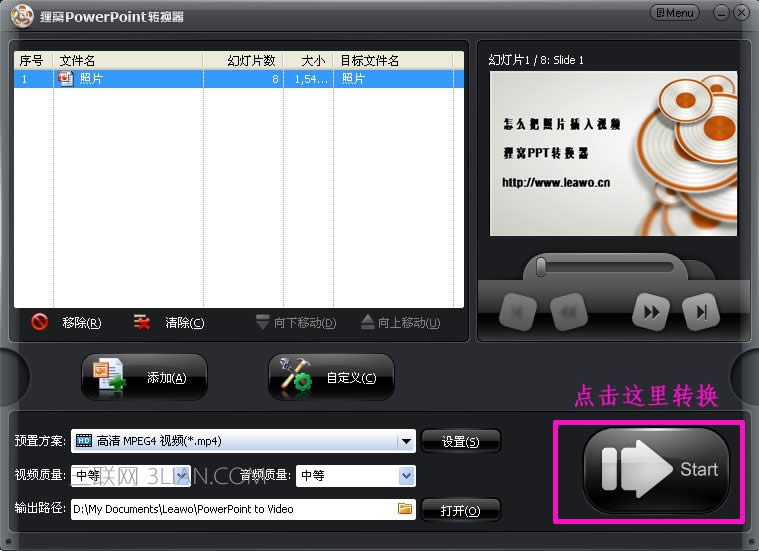
Task: Click the preview slider handle
Action: pyautogui.click(x=541, y=266)
